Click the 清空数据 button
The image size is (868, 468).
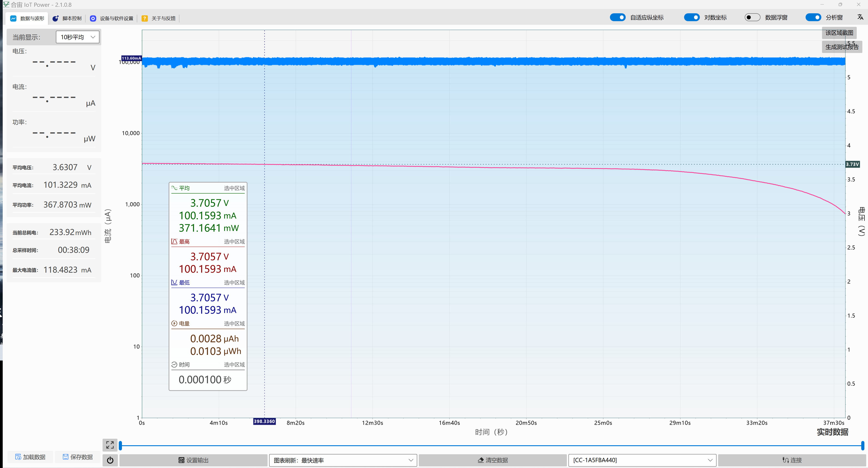point(493,460)
